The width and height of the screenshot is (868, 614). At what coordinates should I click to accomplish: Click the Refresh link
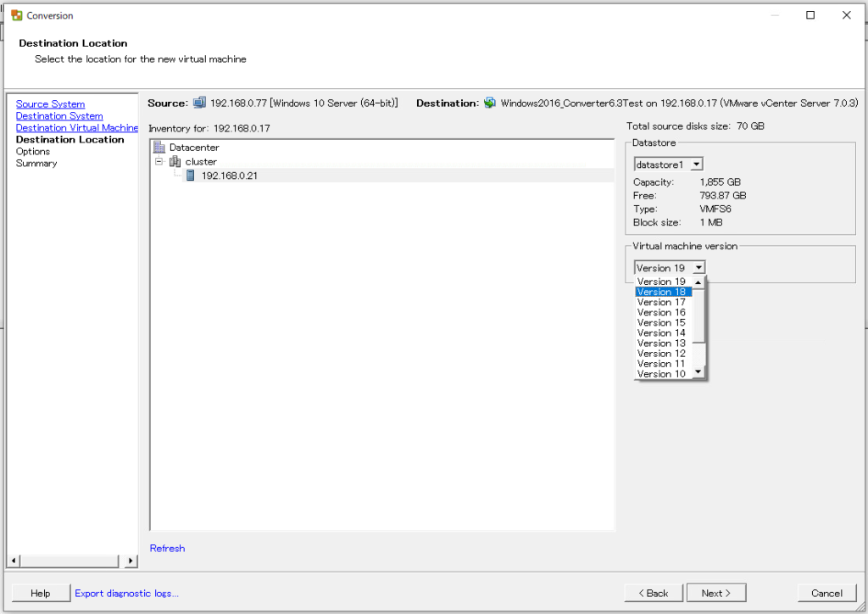(167, 548)
